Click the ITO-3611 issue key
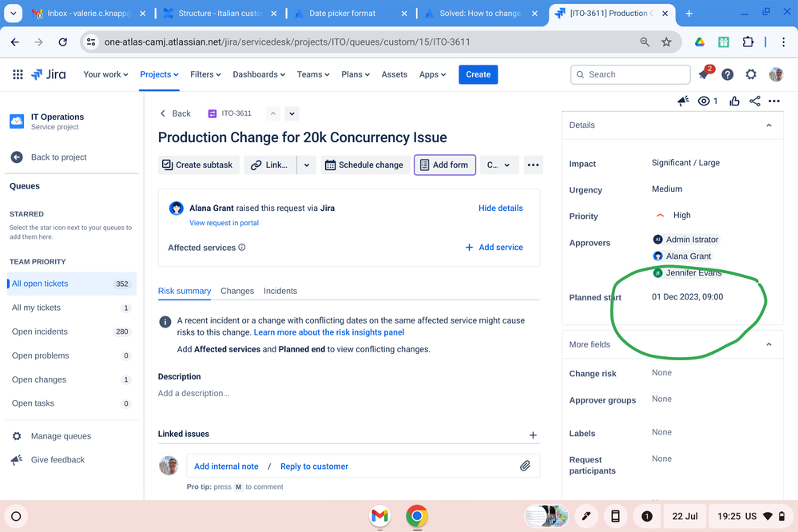This screenshot has width=798, height=532. pos(236,113)
